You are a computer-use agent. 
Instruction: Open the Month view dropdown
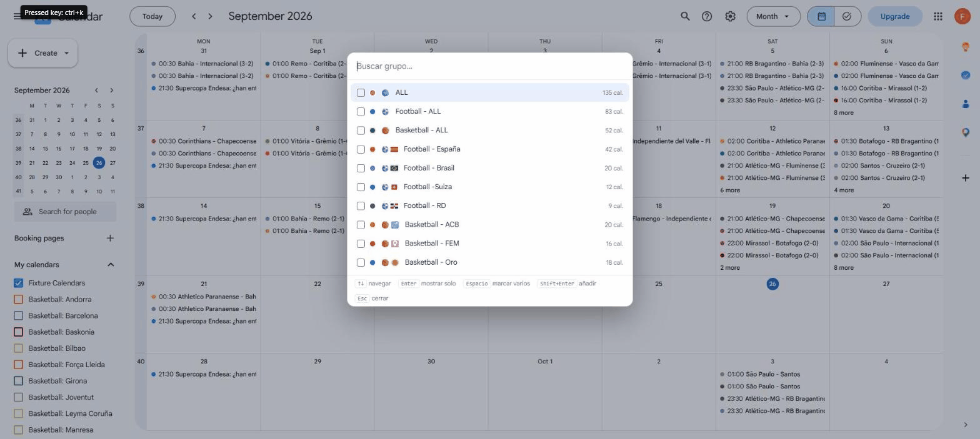pos(773,16)
